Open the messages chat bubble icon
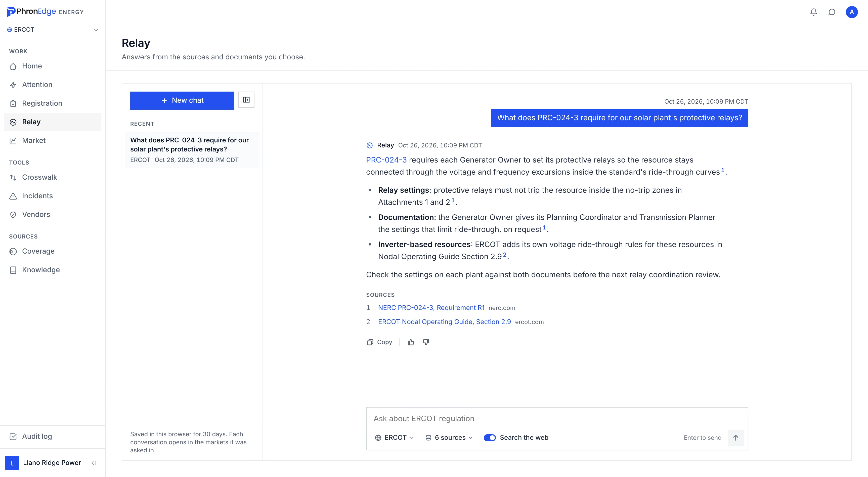Screen dimensions: 868x477 tap(832, 12)
